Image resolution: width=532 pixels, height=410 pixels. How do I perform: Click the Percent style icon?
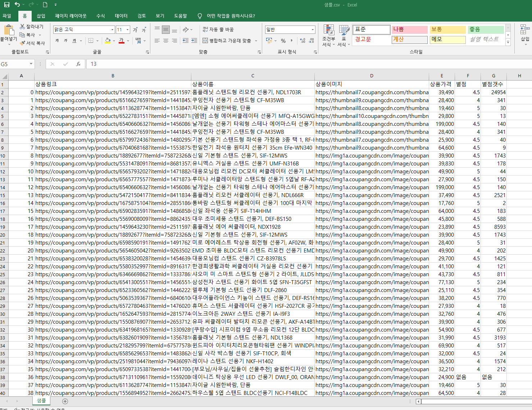click(283, 41)
